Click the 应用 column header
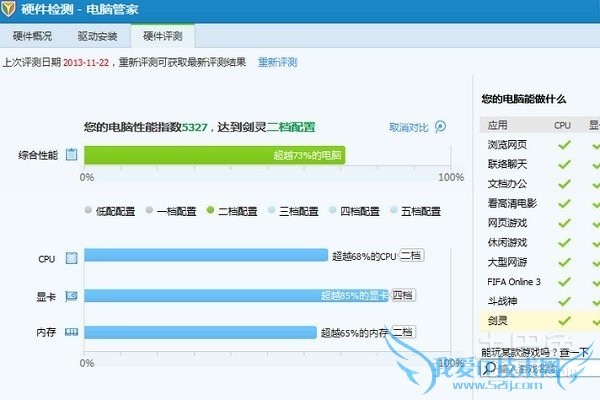This screenshot has width=600, height=400. point(497,125)
